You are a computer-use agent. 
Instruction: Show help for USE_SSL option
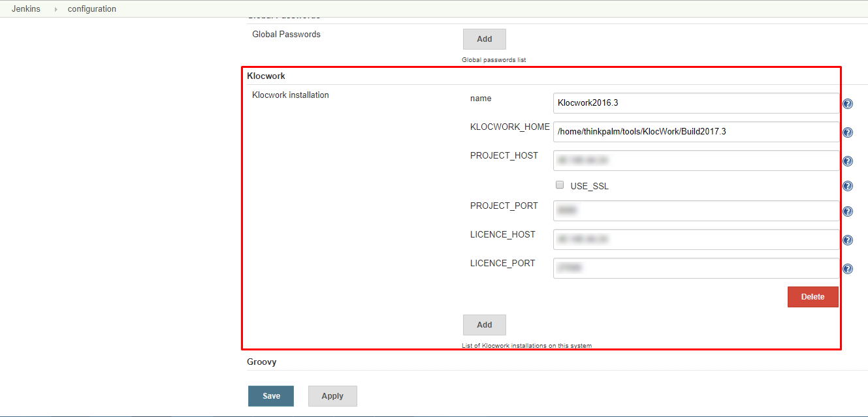tap(848, 186)
